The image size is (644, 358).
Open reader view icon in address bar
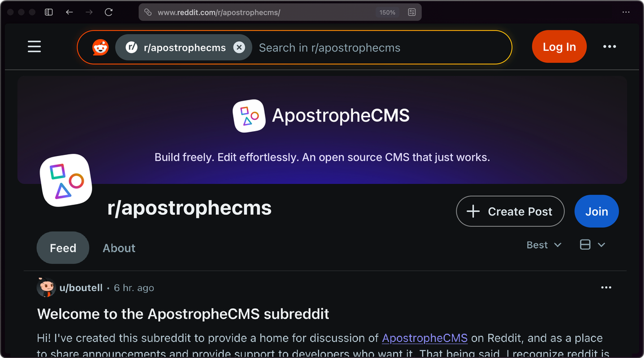412,12
